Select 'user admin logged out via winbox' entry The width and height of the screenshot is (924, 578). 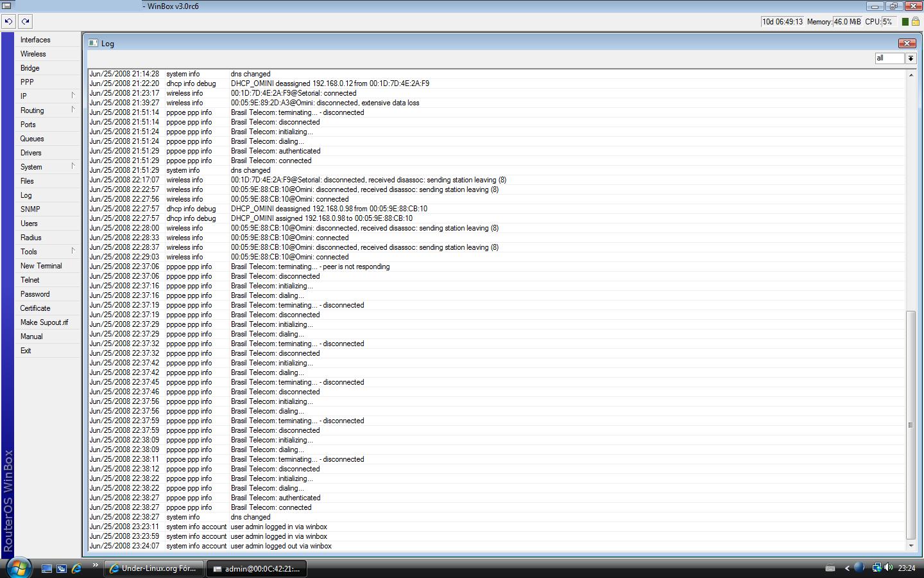[497, 546]
